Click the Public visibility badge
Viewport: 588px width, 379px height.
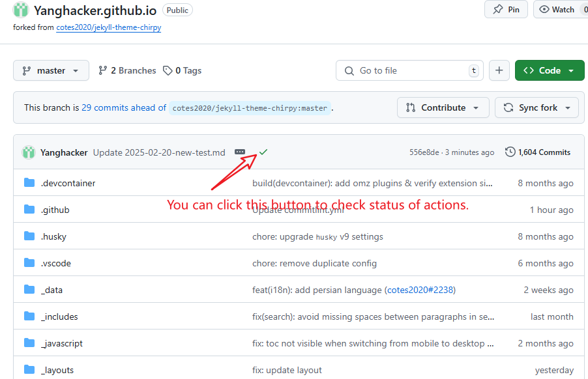coord(177,10)
